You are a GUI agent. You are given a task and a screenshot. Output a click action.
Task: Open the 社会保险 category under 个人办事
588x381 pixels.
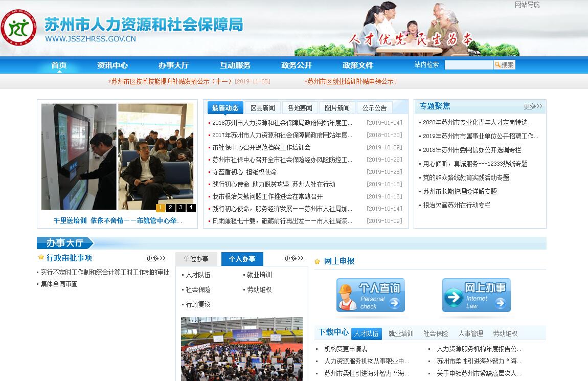pyautogui.click(x=198, y=290)
